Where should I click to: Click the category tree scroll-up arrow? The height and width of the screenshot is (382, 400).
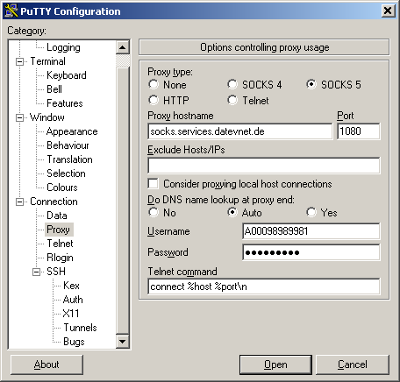[x=122, y=47]
